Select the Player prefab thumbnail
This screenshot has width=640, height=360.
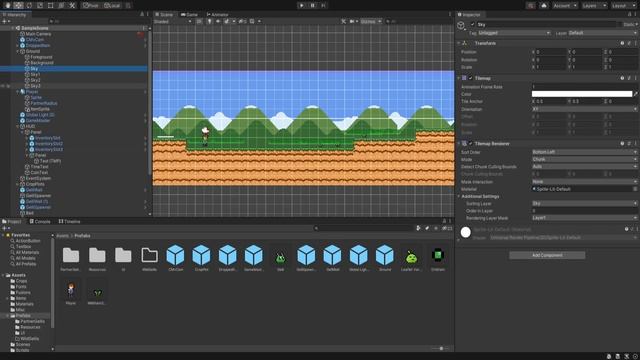(71, 290)
